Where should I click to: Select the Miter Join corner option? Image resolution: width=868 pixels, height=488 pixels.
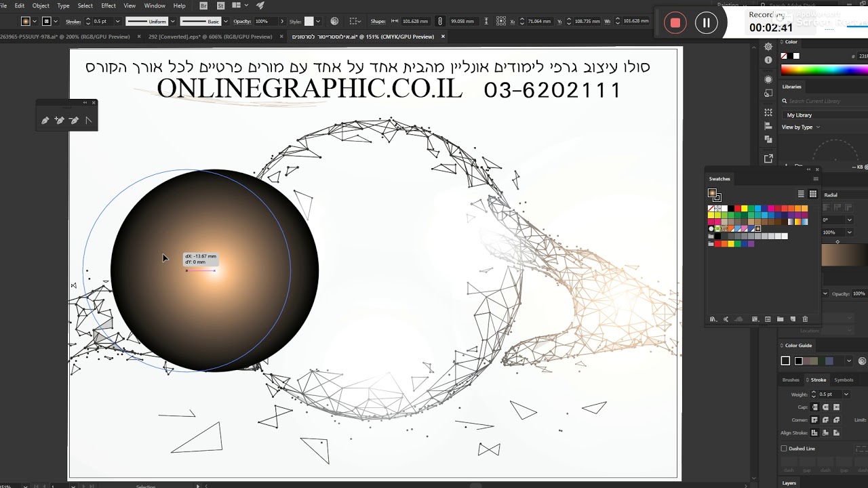814,420
